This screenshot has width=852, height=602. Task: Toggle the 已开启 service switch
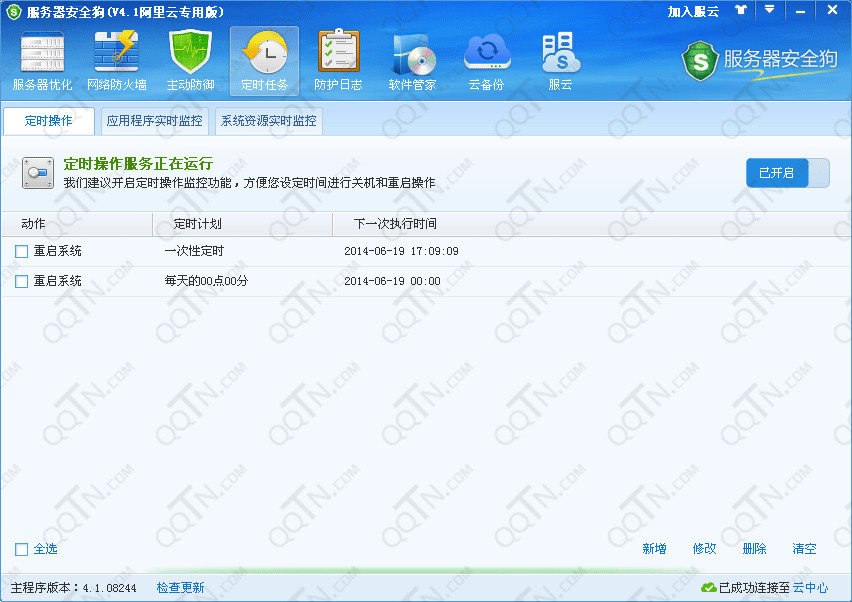tap(788, 173)
